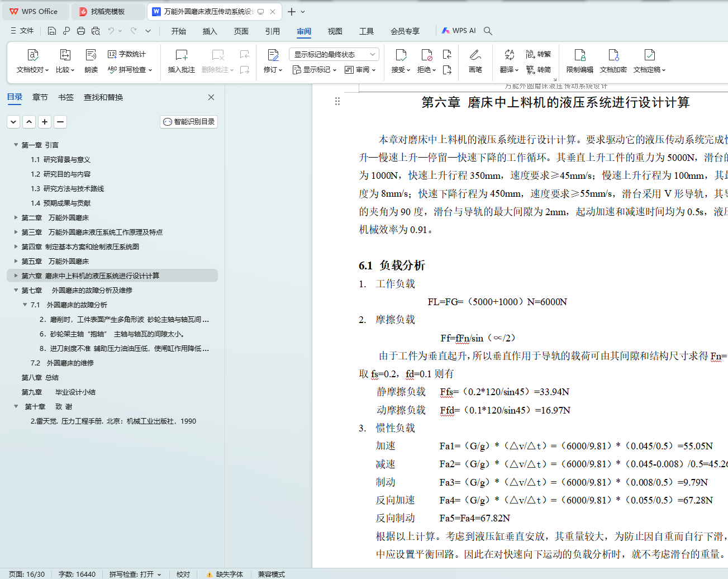The image size is (728, 579).
Task: Click the outline level up-arrow button
Action: (29, 122)
